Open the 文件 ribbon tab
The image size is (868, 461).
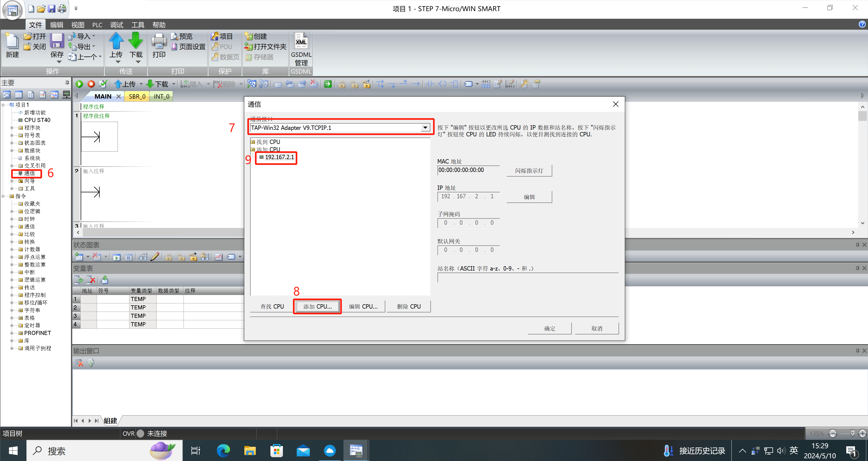35,25
